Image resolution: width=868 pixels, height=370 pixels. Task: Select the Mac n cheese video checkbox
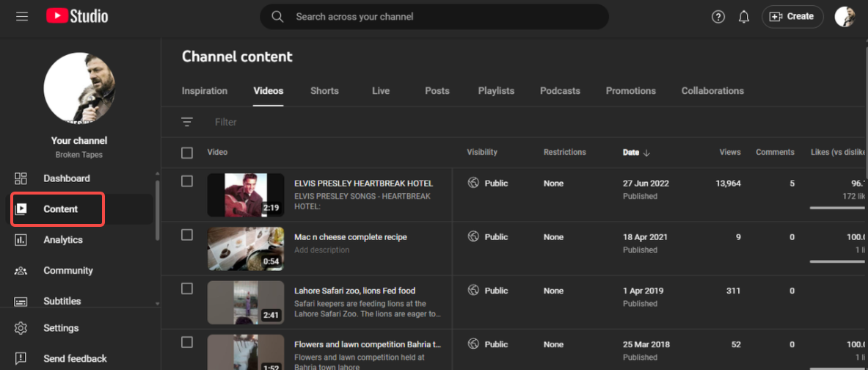[187, 235]
